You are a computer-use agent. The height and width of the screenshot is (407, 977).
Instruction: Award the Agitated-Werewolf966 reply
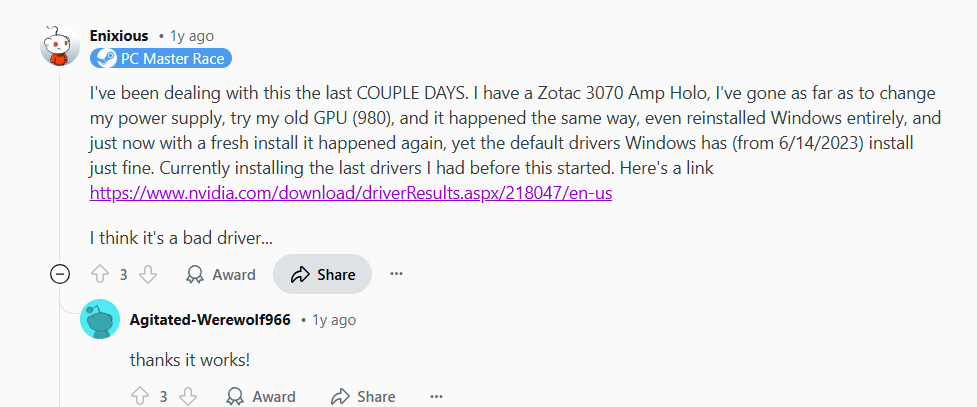coord(261,396)
